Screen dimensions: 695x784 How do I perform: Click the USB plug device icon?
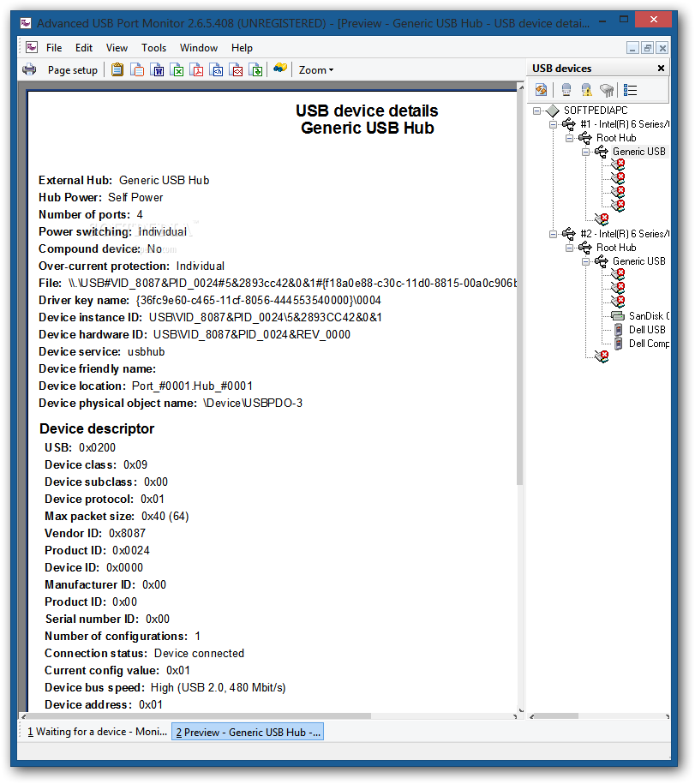[x=566, y=90]
